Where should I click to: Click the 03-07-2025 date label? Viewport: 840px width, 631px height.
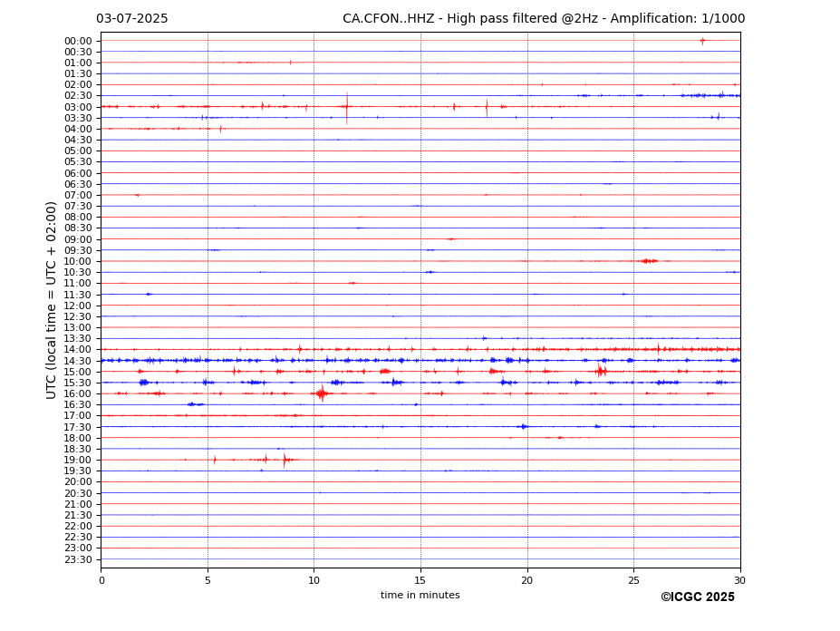[131, 19]
